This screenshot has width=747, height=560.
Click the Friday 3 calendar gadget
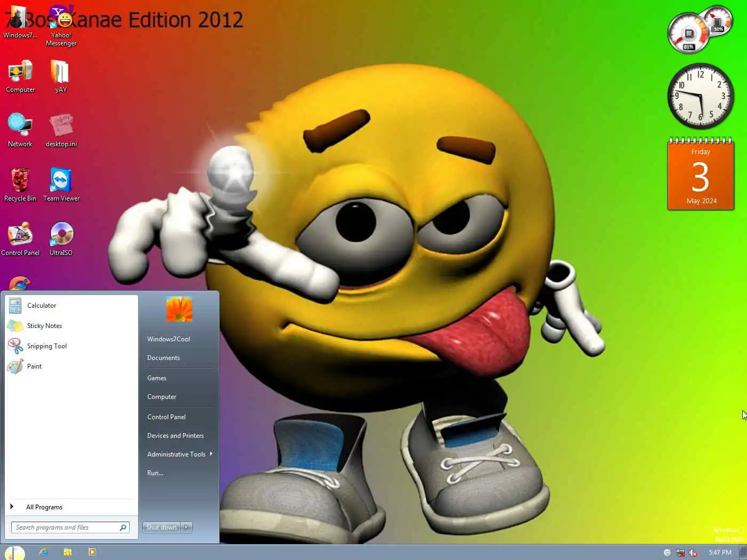click(701, 174)
